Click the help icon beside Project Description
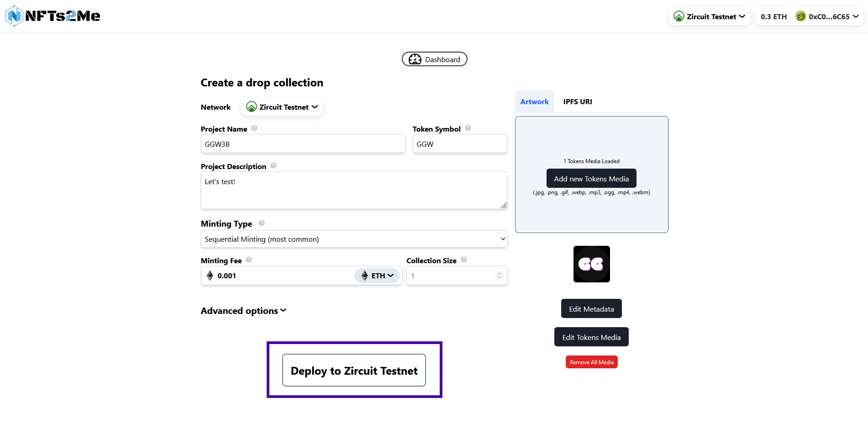Screen dimensions: 868x435 click(274, 166)
